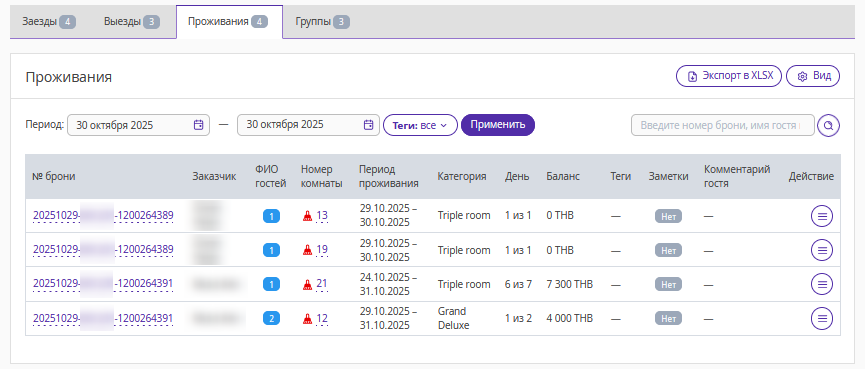Open action menu for room 21 row
Screen dimensions: 865x369
[822, 285]
